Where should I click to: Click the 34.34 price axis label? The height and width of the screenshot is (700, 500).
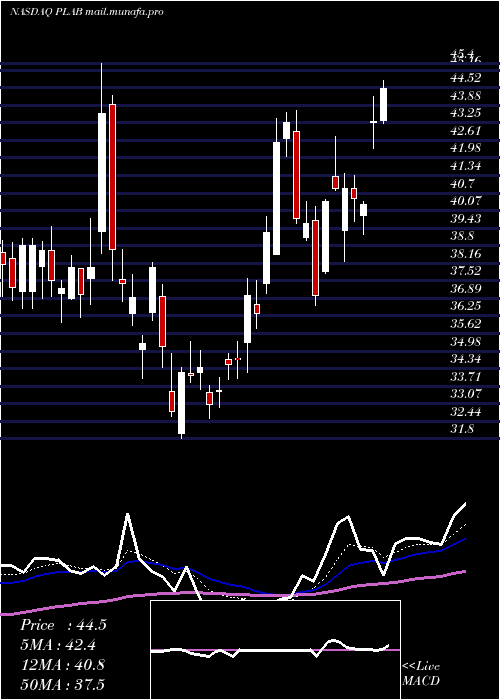[x=466, y=359]
